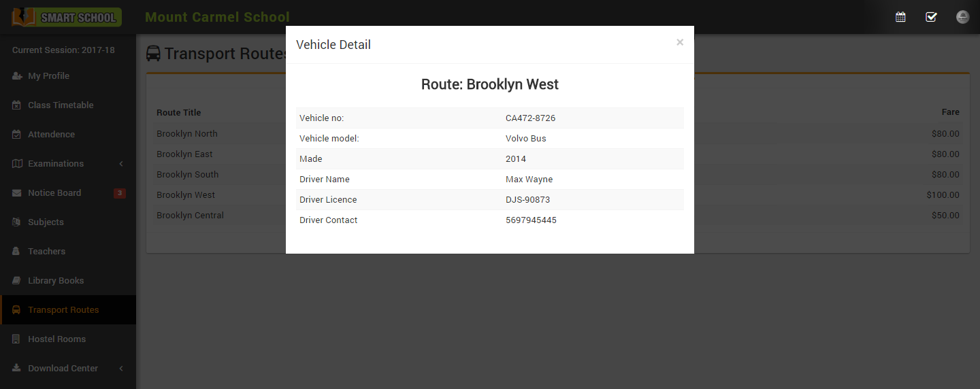Click the Notice Board envelope icon
The image size is (980, 389).
(x=17, y=193)
